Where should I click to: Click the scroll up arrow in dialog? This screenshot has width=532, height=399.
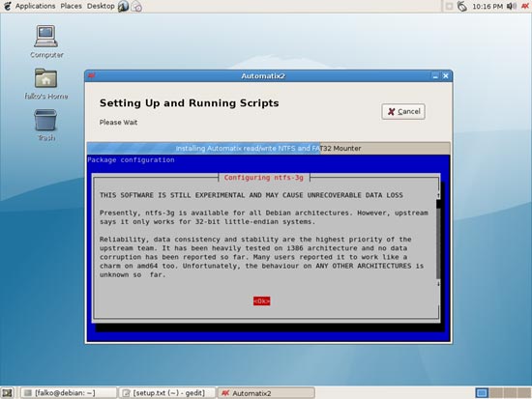pyautogui.click(x=438, y=195)
